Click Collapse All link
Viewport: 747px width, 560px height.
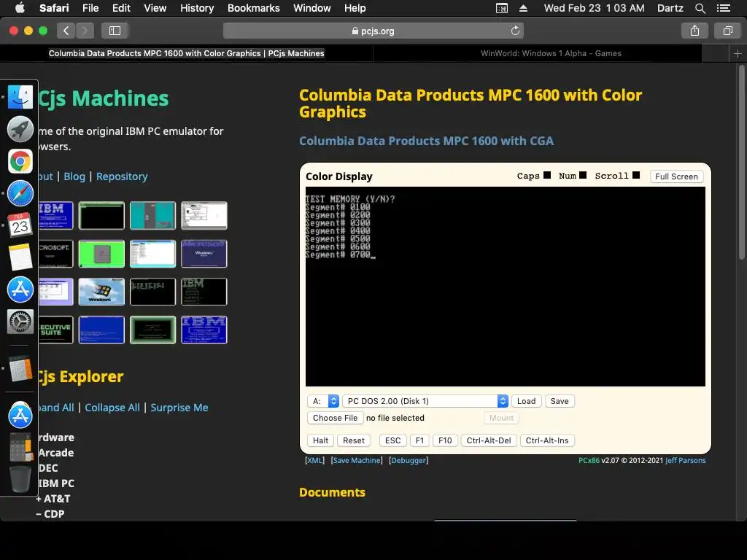[x=112, y=408]
